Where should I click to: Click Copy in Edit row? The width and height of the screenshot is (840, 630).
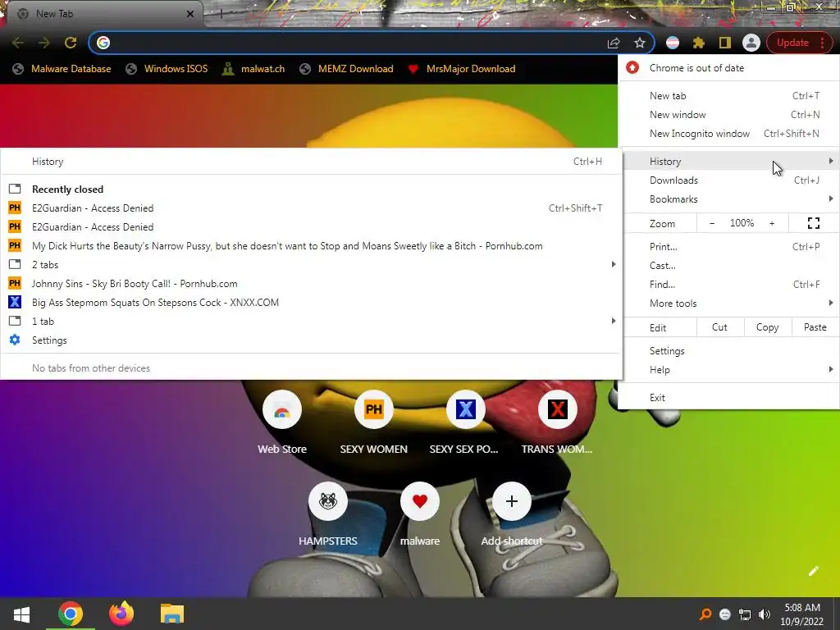(x=767, y=327)
